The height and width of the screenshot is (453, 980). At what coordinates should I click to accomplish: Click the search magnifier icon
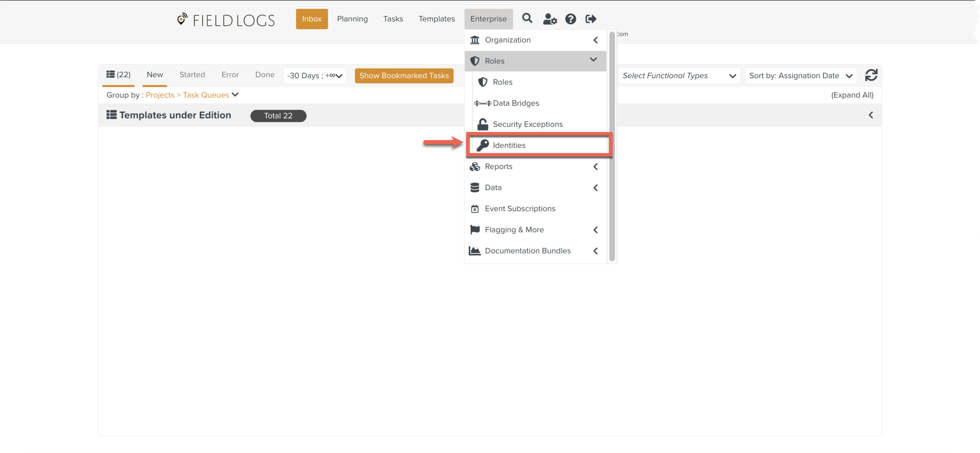click(x=527, y=18)
